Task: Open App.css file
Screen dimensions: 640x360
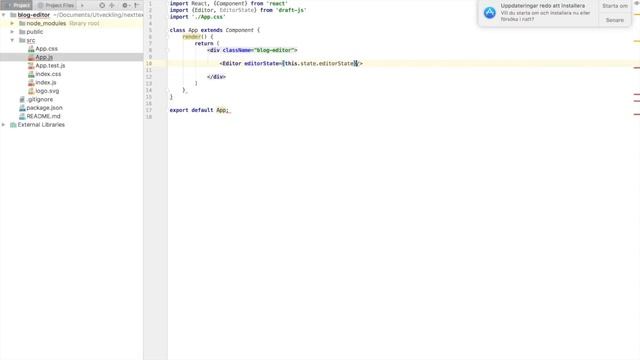Action: pos(47,49)
